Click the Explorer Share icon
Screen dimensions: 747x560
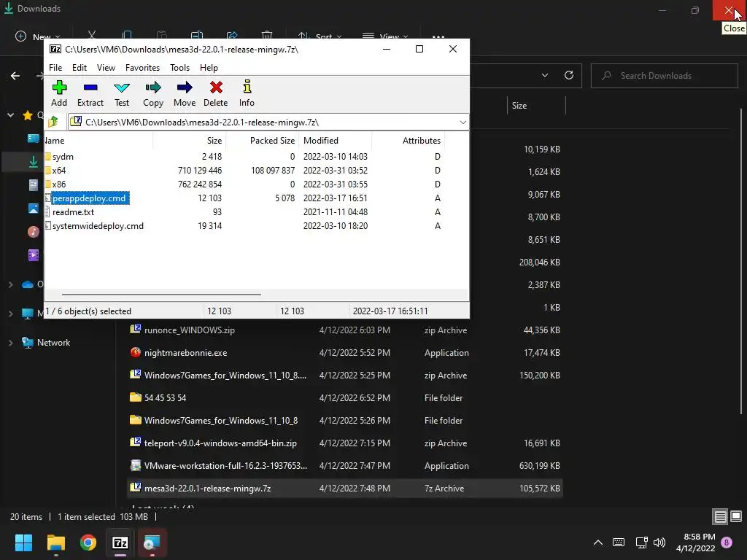(x=232, y=36)
